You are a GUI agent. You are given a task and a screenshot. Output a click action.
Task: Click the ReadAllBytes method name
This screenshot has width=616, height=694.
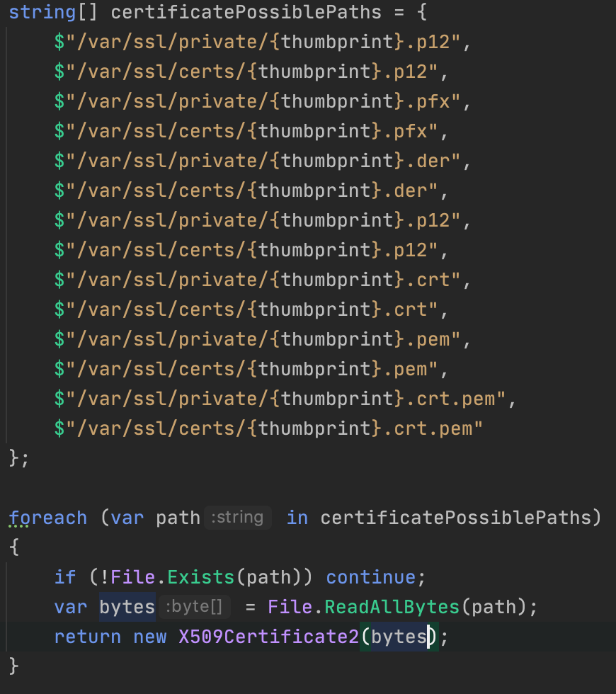(392, 607)
